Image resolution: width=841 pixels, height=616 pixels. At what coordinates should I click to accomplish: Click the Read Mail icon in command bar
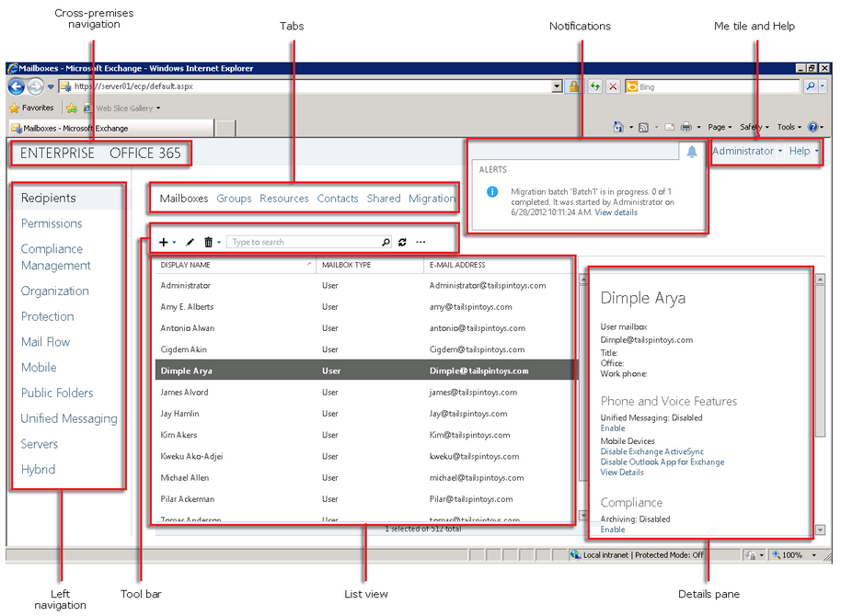click(670, 127)
